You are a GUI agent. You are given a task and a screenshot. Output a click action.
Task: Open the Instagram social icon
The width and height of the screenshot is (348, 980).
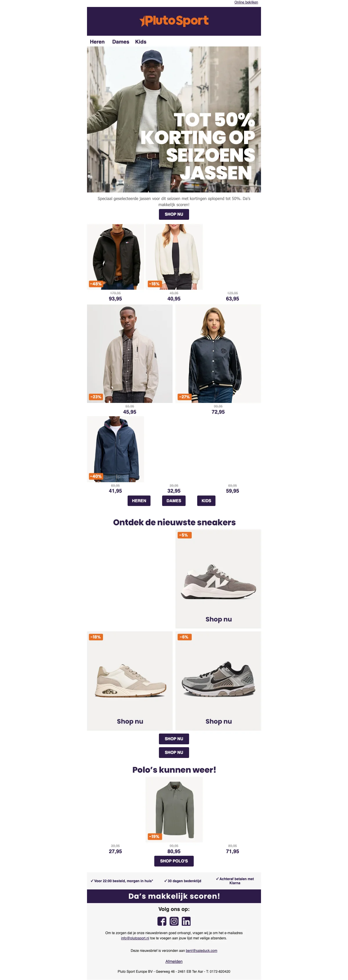point(174,921)
